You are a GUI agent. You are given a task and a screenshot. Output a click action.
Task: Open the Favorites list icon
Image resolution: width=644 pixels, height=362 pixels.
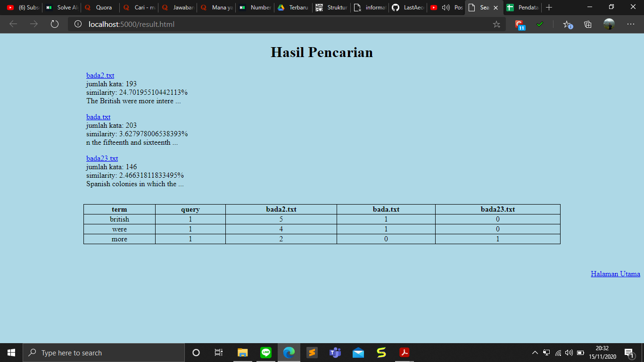(x=568, y=25)
